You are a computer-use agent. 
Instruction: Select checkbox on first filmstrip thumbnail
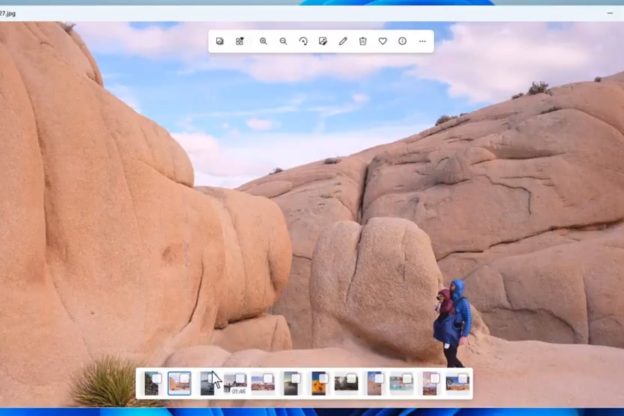point(157,378)
